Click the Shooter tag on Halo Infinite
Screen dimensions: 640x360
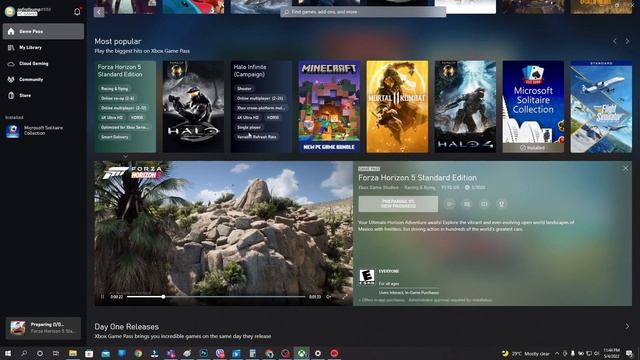(244, 89)
